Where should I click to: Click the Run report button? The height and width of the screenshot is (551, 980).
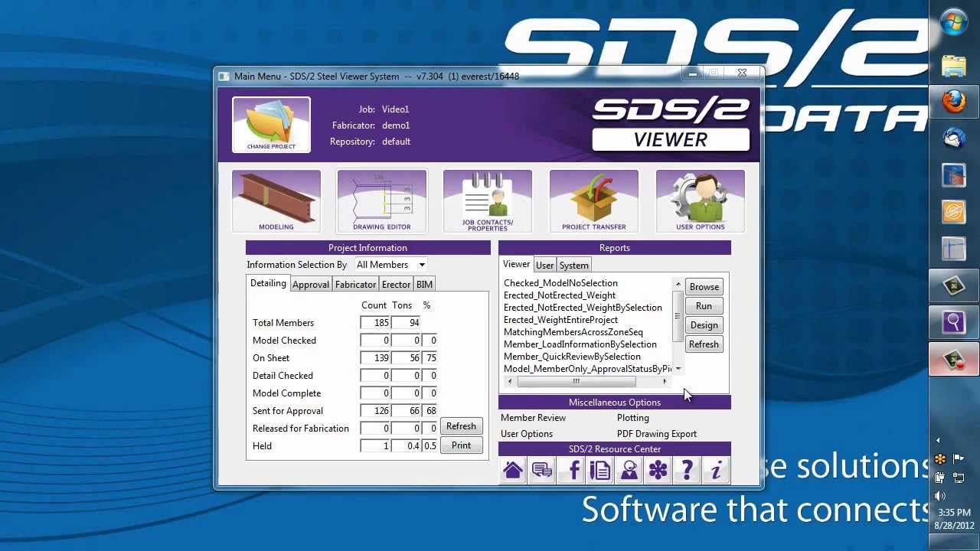(704, 306)
